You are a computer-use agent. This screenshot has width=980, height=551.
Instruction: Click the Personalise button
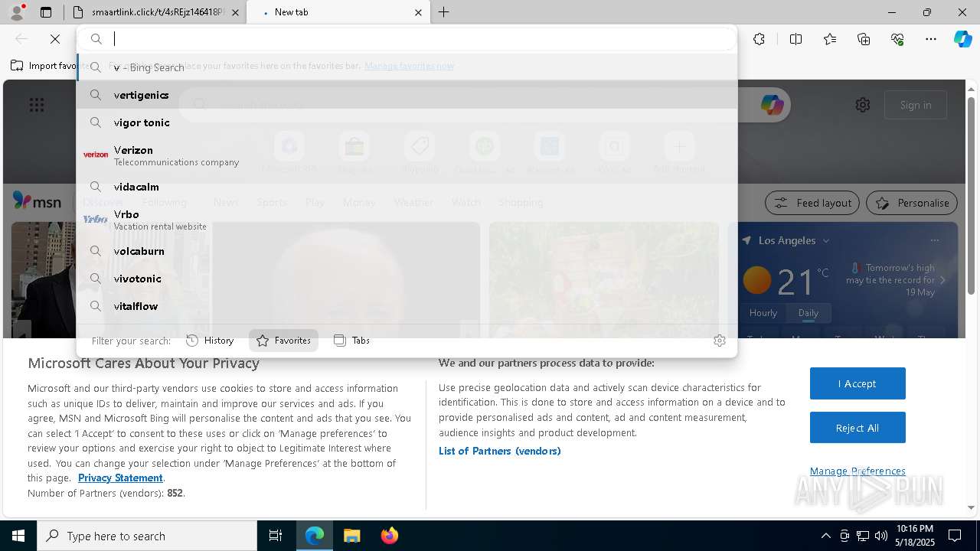click(912, 203)
